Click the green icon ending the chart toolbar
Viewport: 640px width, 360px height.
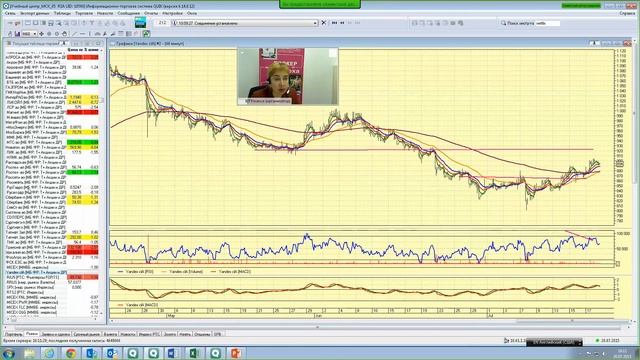pos(146,34)
